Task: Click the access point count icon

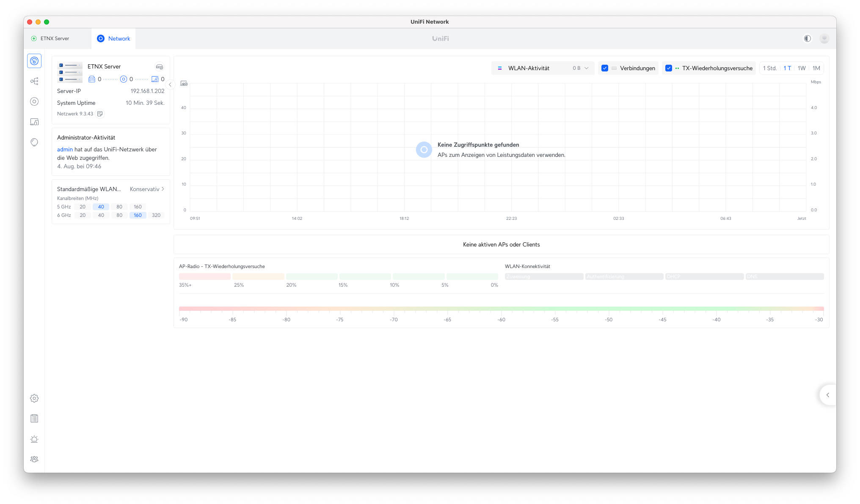Action: click(124, 79)
